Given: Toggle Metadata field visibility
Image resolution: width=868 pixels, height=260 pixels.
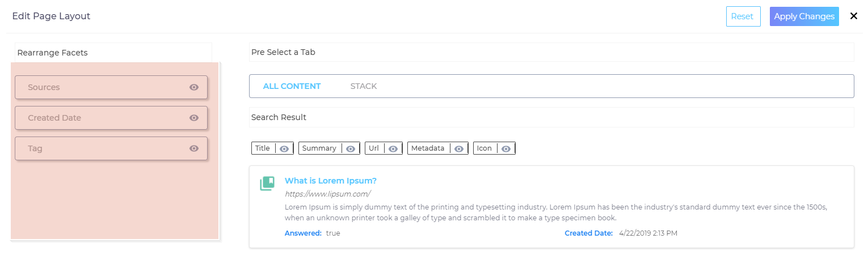Looking at the screenshot, I should click(x=459, y=148).
